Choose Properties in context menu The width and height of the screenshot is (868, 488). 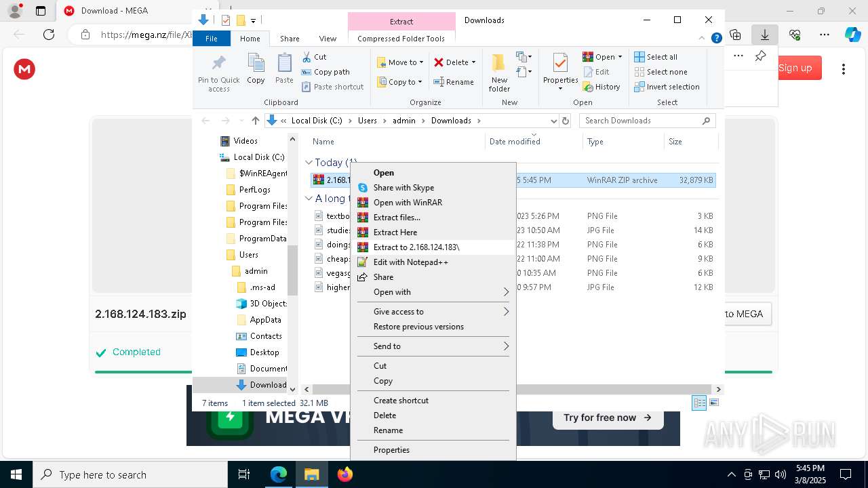(x=433, y=450)
